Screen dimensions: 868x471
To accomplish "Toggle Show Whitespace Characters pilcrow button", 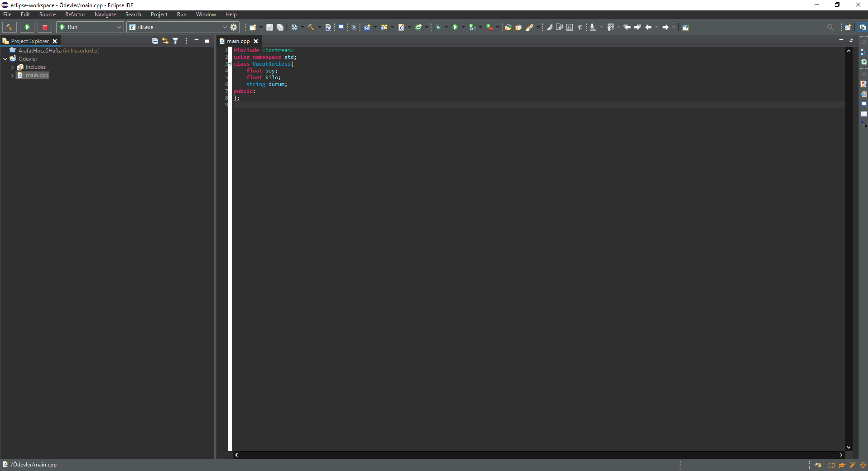I will click(x=580, y=27).
